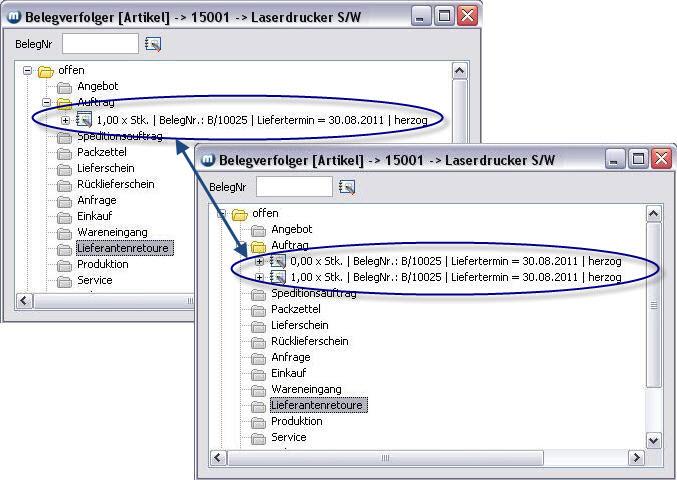The width and height of the screenshot is (677, 480).
Task: Expand the 0,00 x Stk. order entry
Action: [259, 262]
